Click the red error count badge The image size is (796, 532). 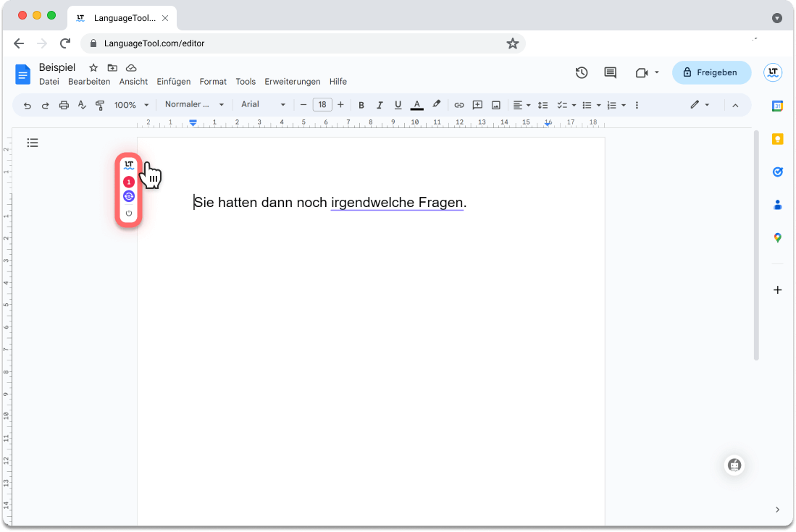[x=129, y=182]
